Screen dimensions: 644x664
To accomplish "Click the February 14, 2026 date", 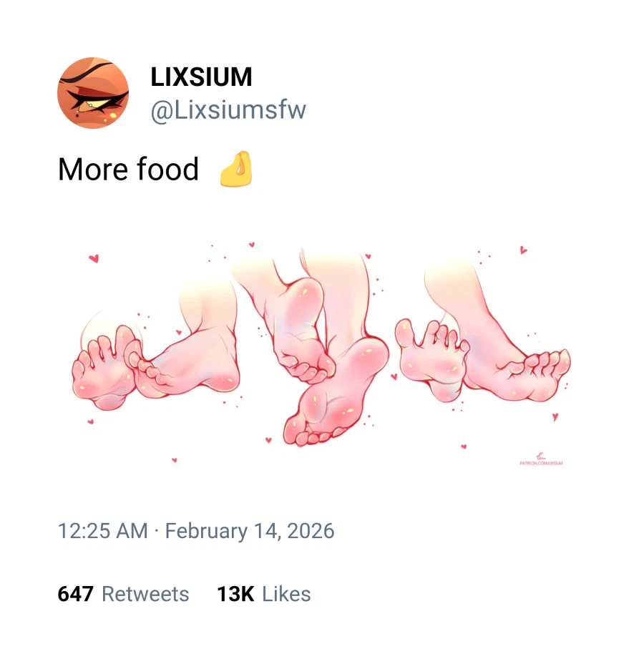I will click(x=250, y=531).
